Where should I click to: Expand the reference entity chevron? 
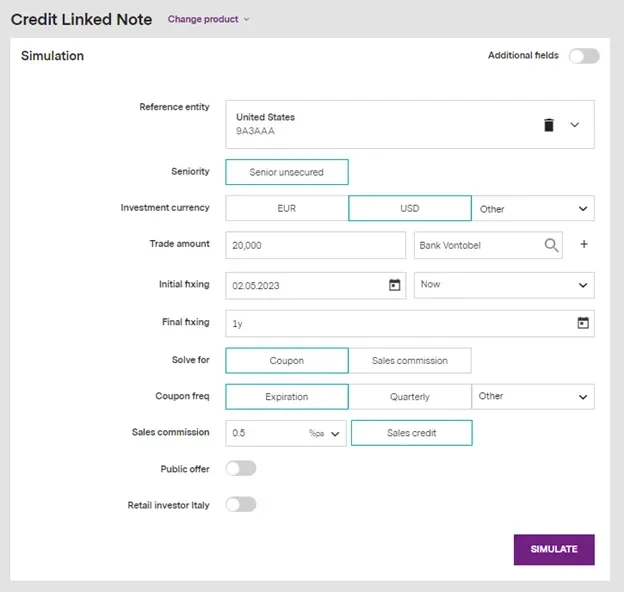coord(574,125)
